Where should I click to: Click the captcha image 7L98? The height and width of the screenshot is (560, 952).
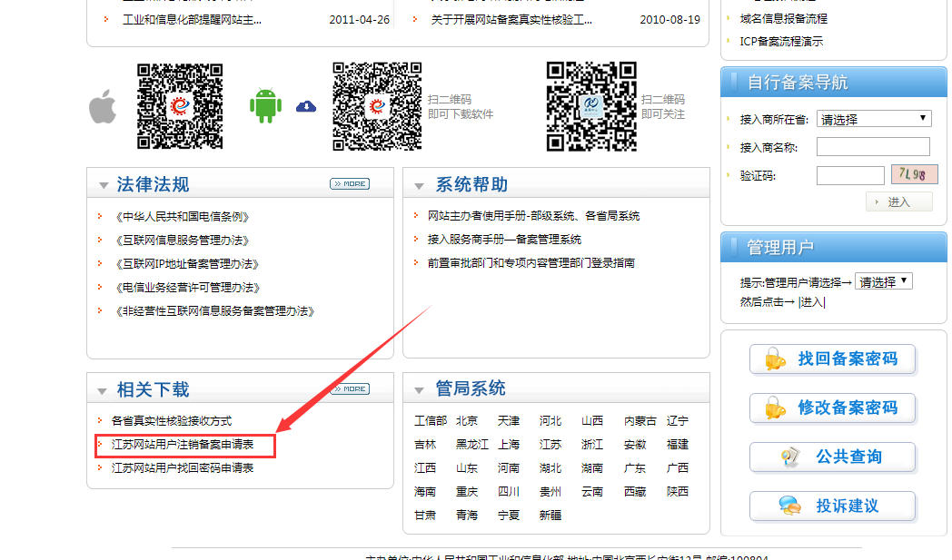tap(913, 174)
